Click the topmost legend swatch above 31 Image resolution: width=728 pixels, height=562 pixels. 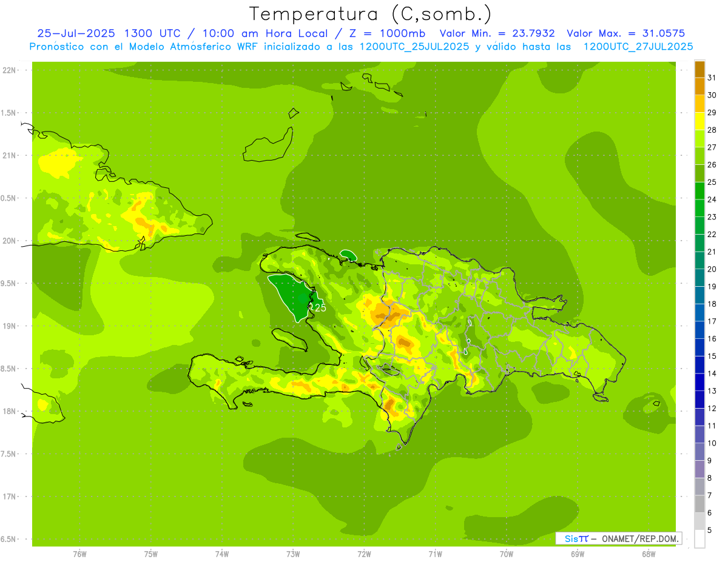[699, 69]
